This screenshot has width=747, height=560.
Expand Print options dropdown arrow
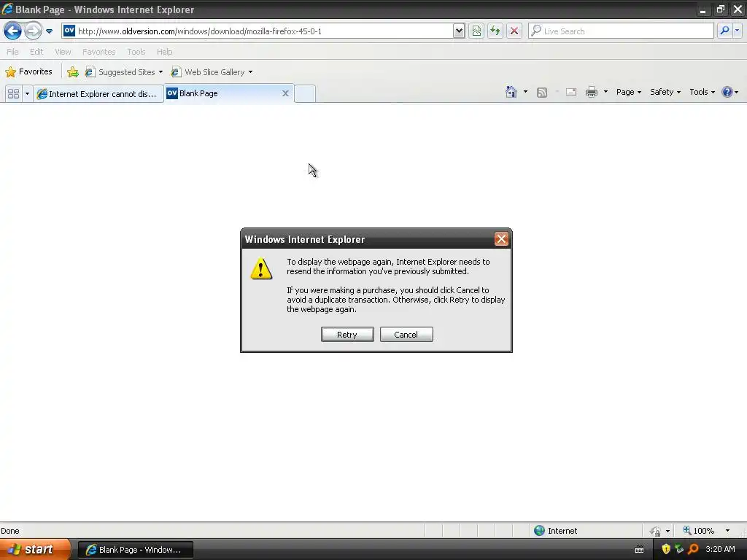(605, 92)
